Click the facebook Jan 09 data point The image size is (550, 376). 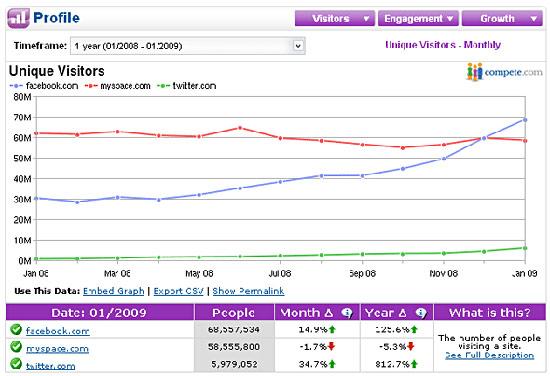pos(525,120)
